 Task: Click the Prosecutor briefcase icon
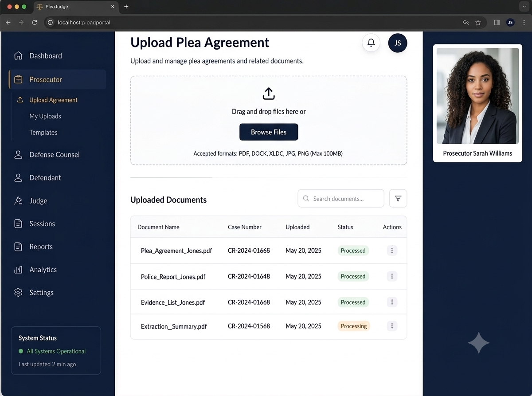[18, 80]
